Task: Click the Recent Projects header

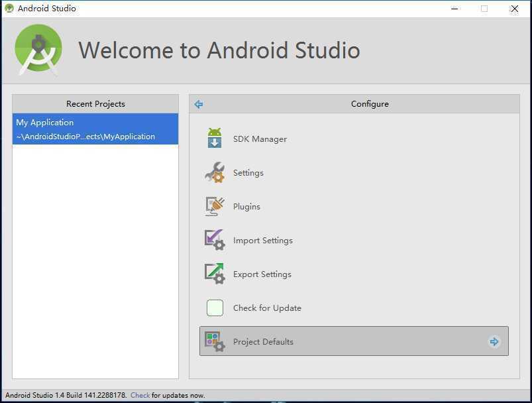Action: coord(95,104)
